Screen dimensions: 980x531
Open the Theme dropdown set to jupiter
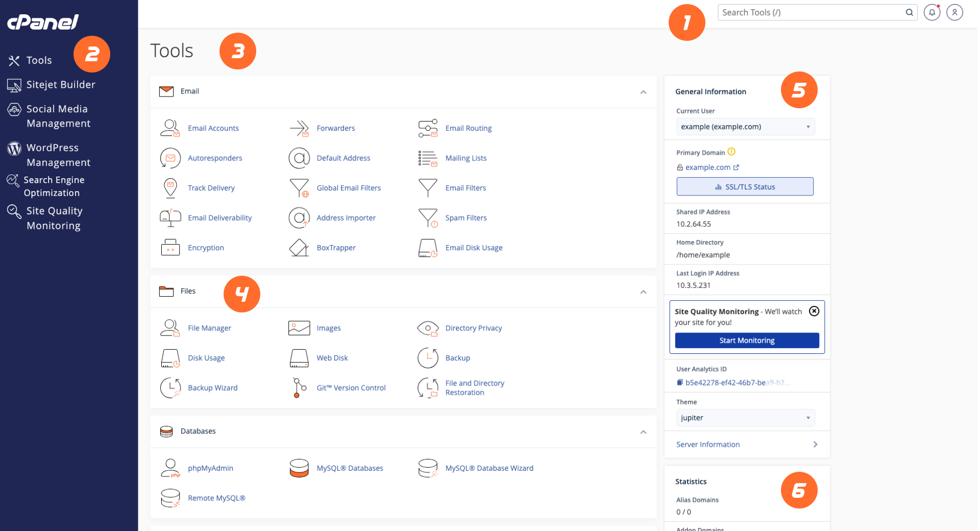point(745,418)
